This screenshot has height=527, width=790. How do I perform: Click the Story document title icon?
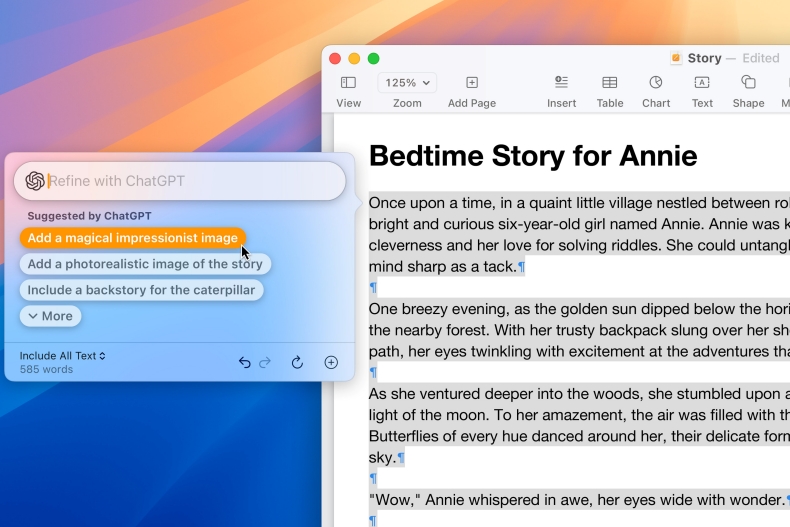pos(676,58)
